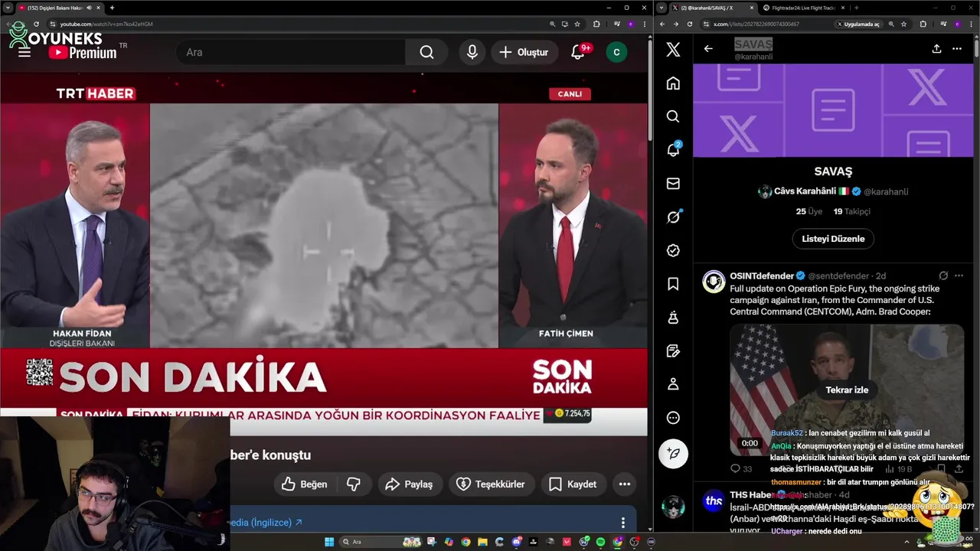Screen dimensions: 980x551
Task: Compose a new post with the white round button
Action: pos(673,453)
